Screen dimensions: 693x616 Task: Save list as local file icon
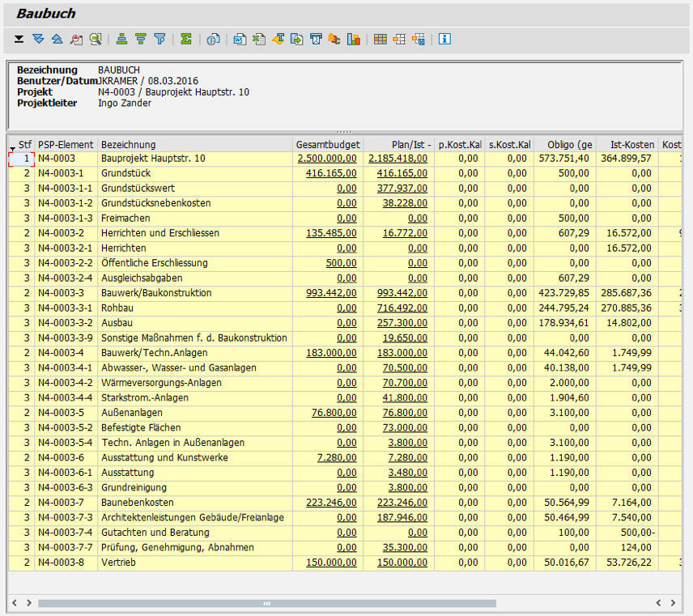(x=300, y=38)
